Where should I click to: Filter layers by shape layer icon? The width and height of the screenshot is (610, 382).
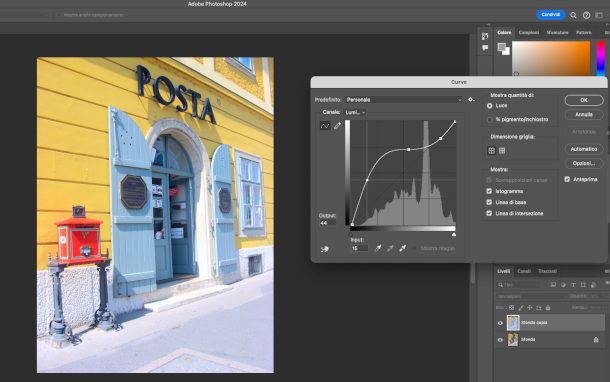pyautogui.click(x=583, y=285)
